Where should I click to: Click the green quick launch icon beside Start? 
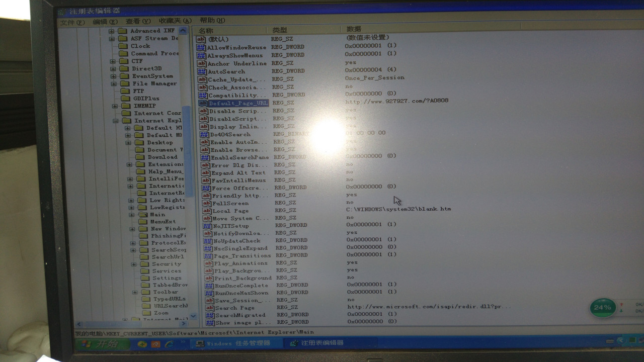coord(142,344)
